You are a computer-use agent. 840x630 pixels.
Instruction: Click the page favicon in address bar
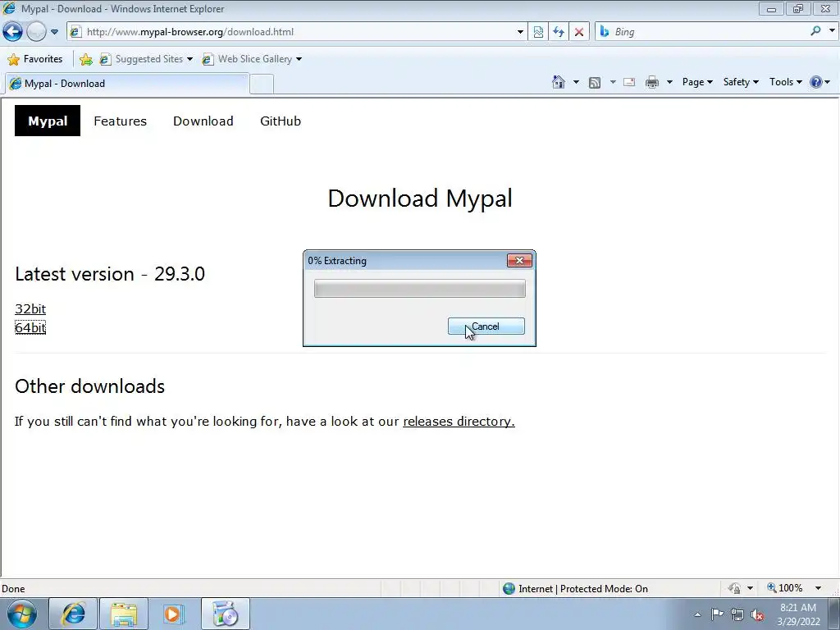(x=75, y=32)
